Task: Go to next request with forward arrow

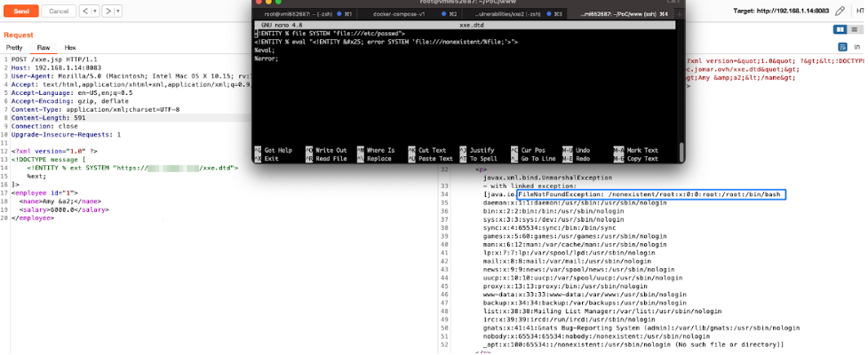Action: click(108, 11)
